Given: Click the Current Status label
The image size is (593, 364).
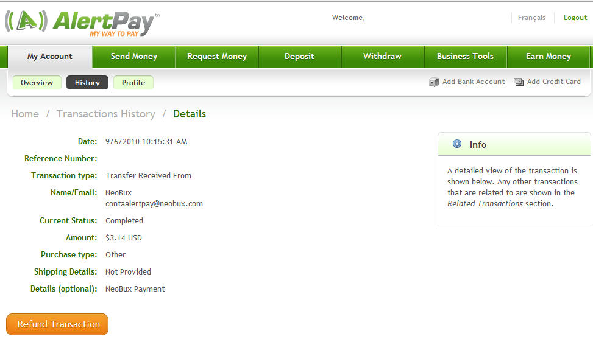Looking at the screenshot, I should pos(68,220).
